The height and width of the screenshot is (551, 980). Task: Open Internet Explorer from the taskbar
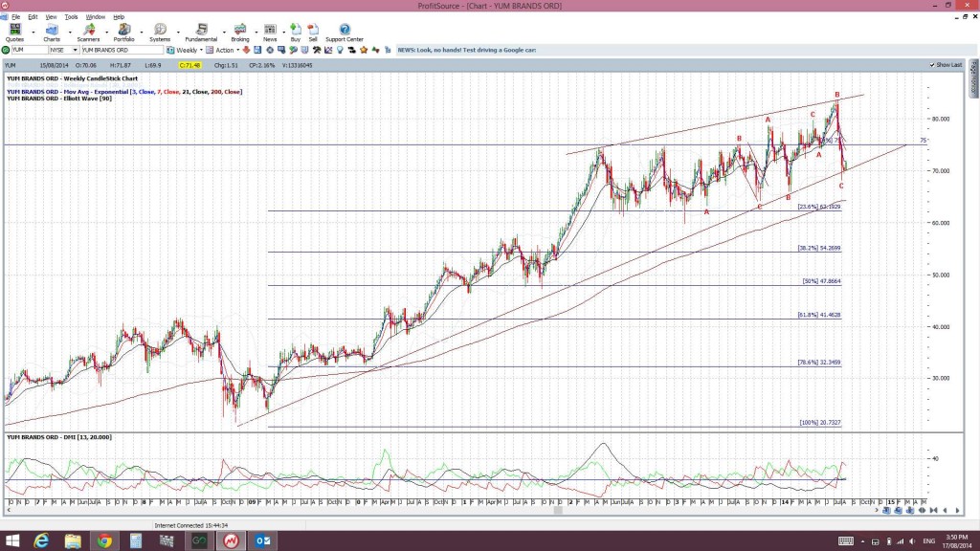pos(41,540)
